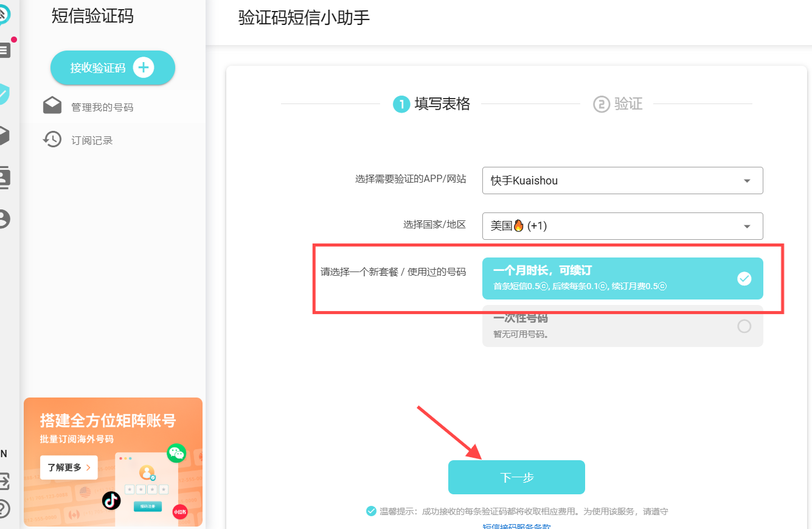Click the banner text 搭建全方位矩阵账号
Viewport: 812px width, 529px height.
pos(108,421)
